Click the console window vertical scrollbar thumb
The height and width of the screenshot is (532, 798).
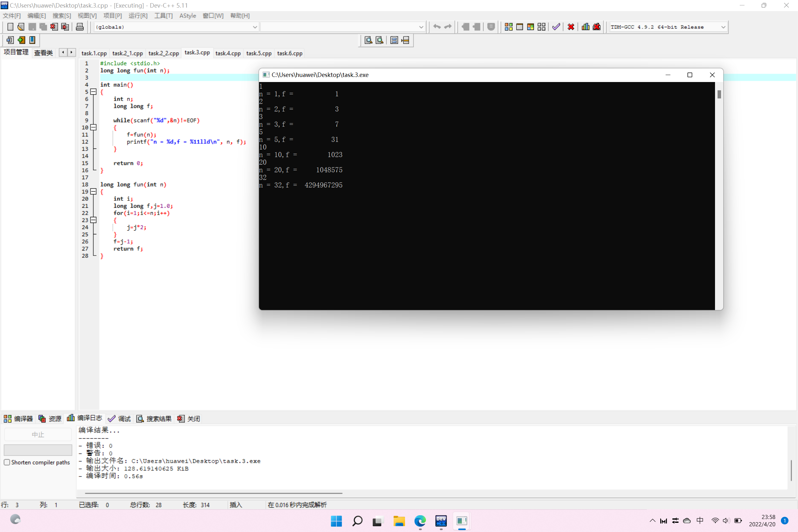[719, 94]
